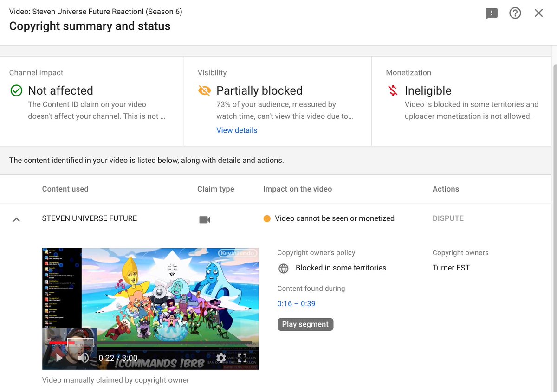The height and width of the screenshot is (392, 557).
Task: Click the Copyright owners label
Action: click(460, 253)
